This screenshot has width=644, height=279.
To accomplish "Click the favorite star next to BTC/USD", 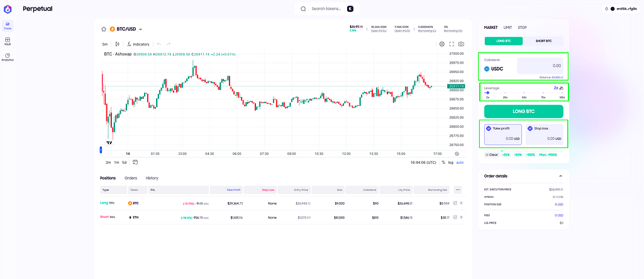I will 104,29.
